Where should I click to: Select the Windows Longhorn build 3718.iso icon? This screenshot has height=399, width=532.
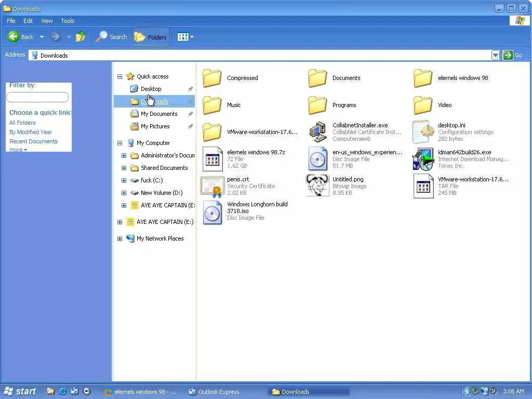(x=212, y=213)
